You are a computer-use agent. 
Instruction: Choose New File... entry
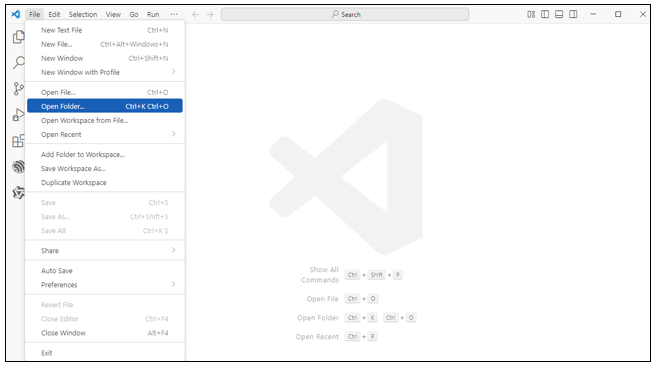105,44
